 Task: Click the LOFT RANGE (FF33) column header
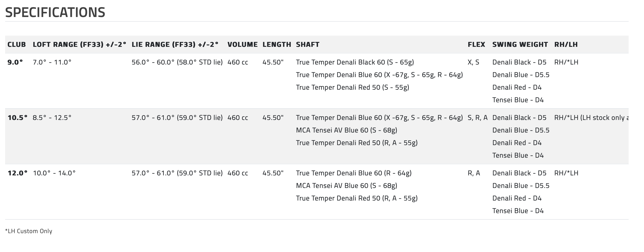[x=80, y=44]
